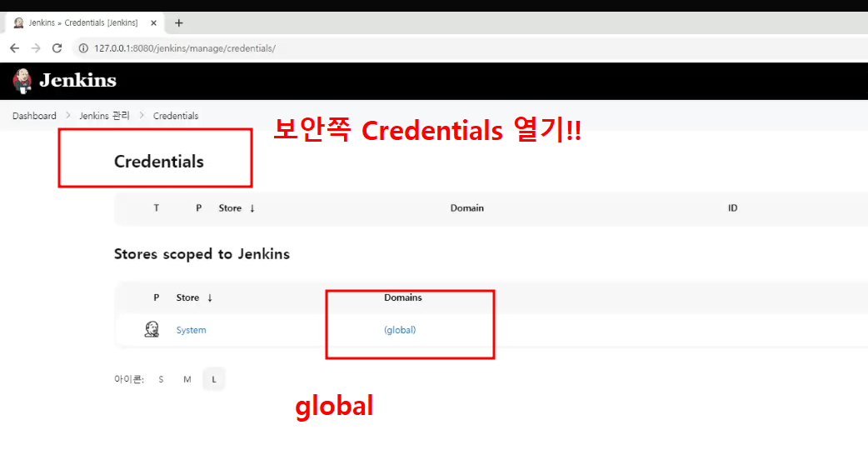
Task: Sort the top table by P column
Action: (x=199, y=208)
